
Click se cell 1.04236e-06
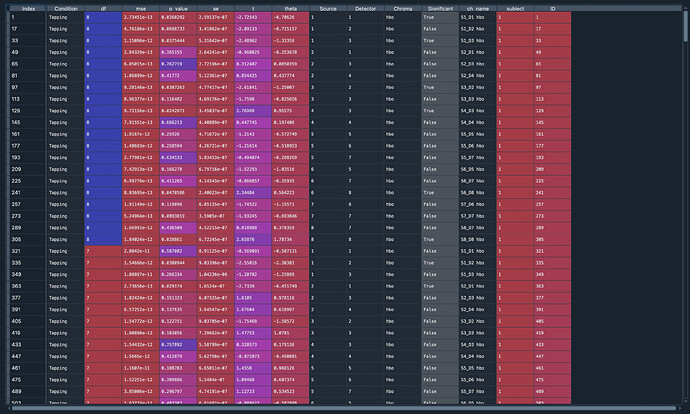click(216, 275)
